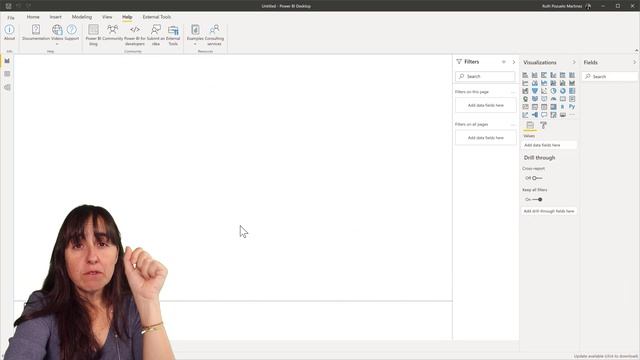Image resolution: width=640 pixels, height=360 pixels.
Task: Switch to Model view in left sidebar
Action: pos(7,87)
